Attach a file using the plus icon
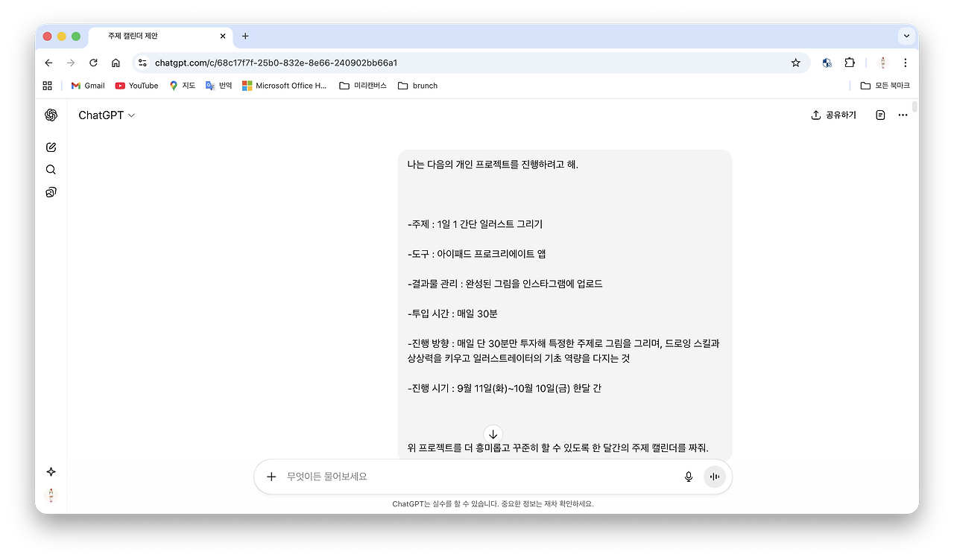The image size is (954, 560). pyautogui.click(x=271, y=477)
